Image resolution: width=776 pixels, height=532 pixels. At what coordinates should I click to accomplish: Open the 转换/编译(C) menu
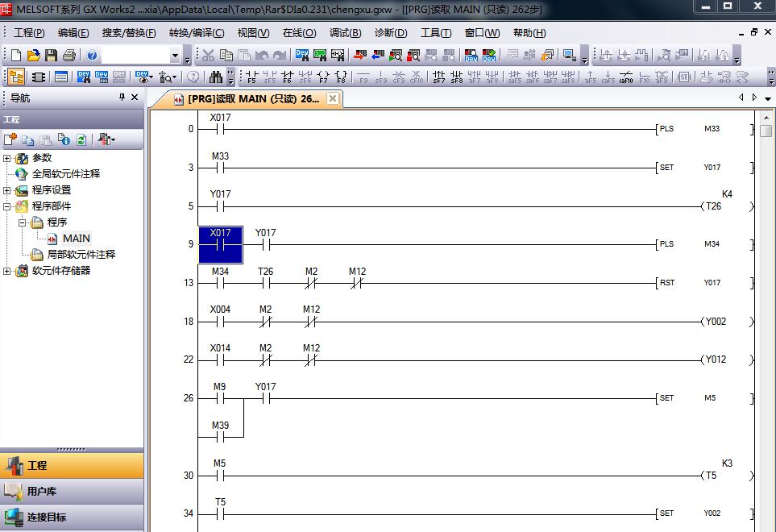(197, 33)
